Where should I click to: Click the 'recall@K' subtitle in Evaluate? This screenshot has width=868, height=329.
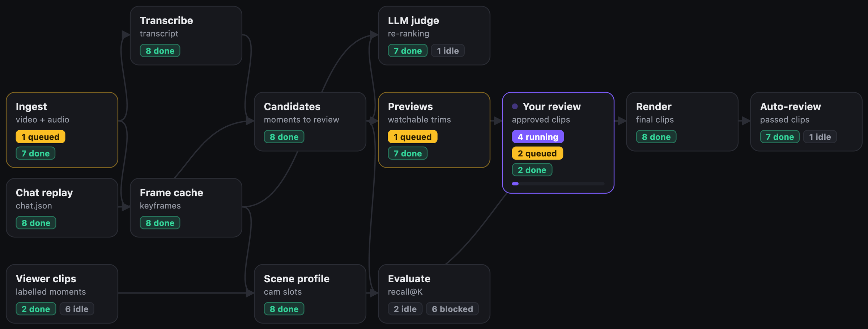pyautogui.click(x=405, y=292)
